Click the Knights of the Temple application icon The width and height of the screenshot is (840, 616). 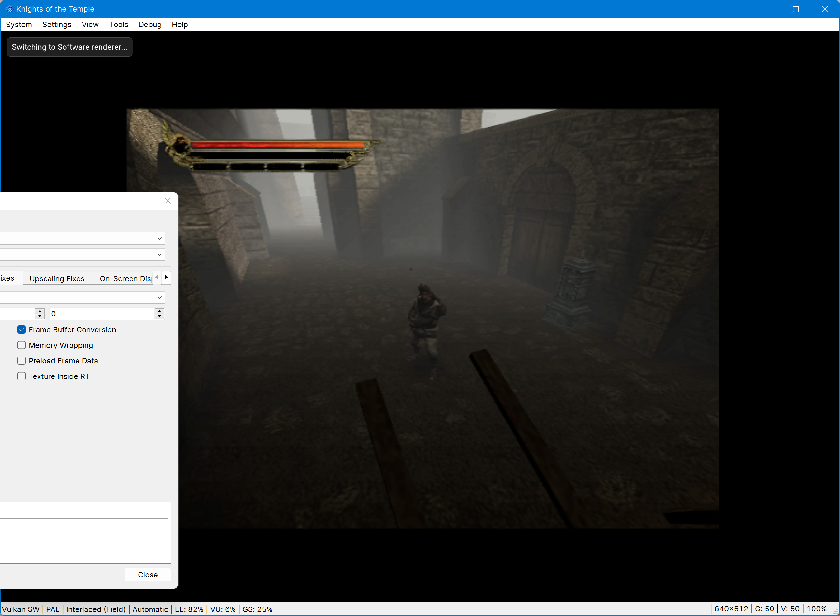[9, 9]
